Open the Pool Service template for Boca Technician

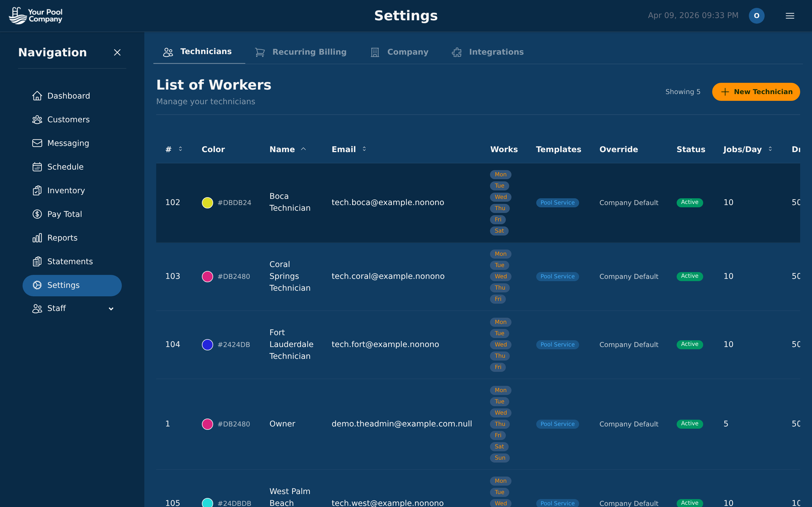(557, 202)
